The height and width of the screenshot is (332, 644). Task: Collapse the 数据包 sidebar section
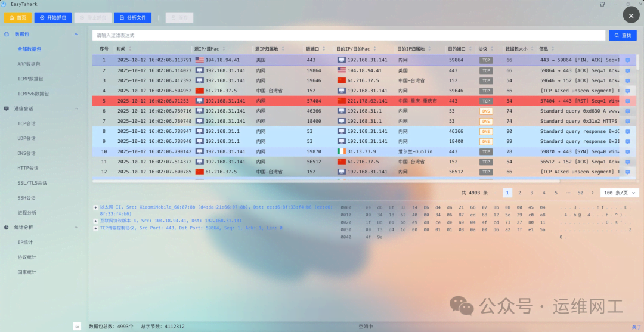[x=76, y=35]
